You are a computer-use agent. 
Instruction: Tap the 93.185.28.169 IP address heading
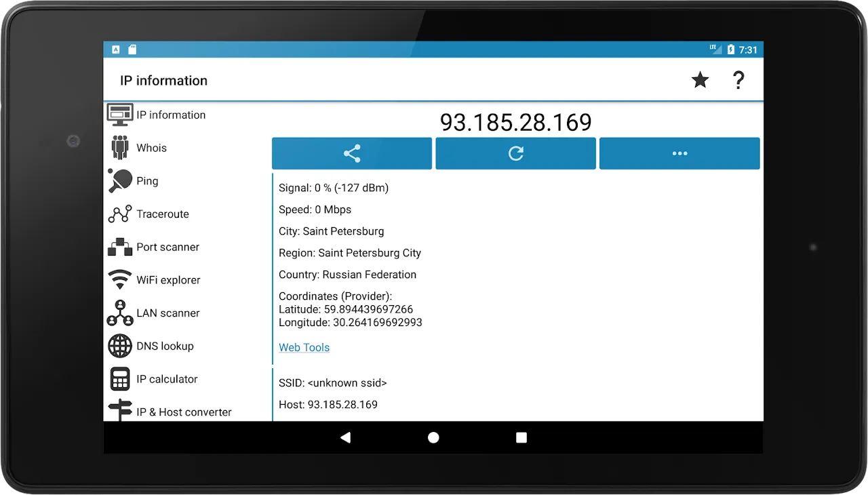[515, 122]
